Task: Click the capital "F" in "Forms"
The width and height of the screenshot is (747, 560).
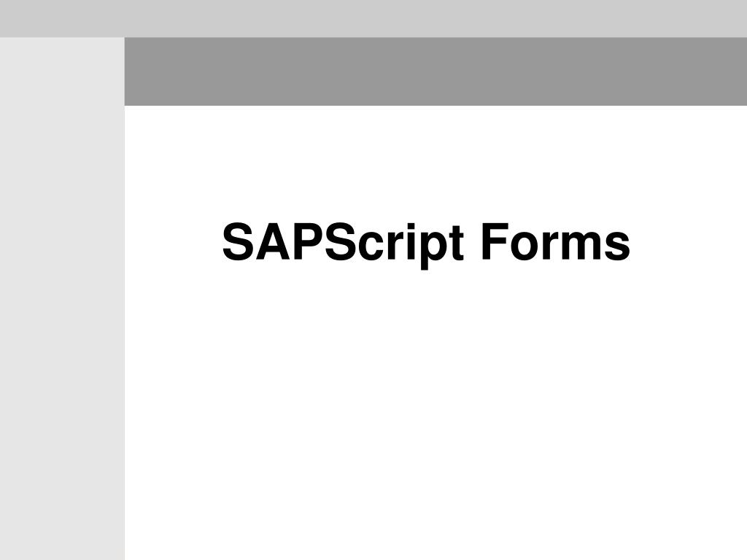Action: [492, 243]
